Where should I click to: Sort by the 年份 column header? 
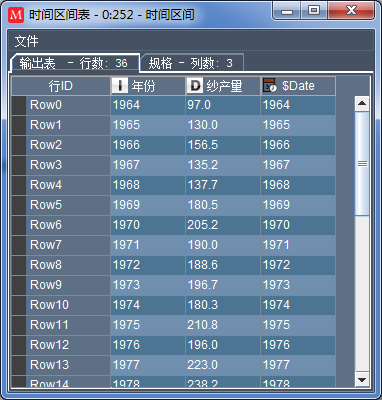pos(148,86)
